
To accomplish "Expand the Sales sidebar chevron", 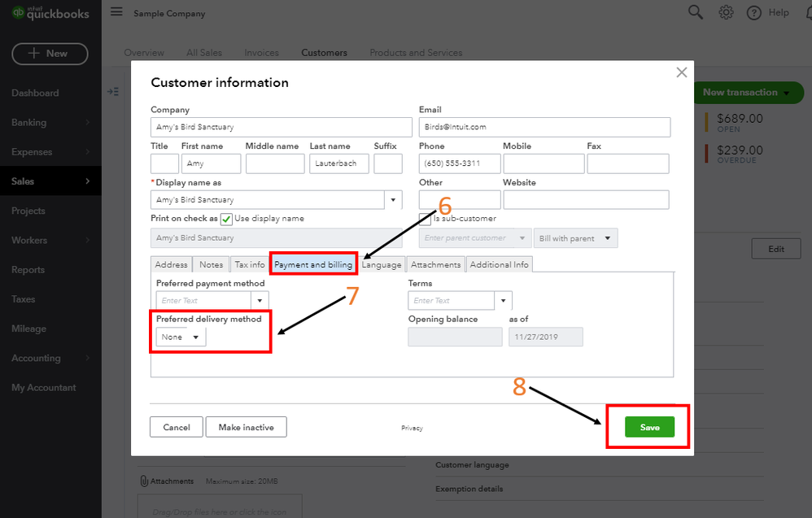I will click(87, 181).
